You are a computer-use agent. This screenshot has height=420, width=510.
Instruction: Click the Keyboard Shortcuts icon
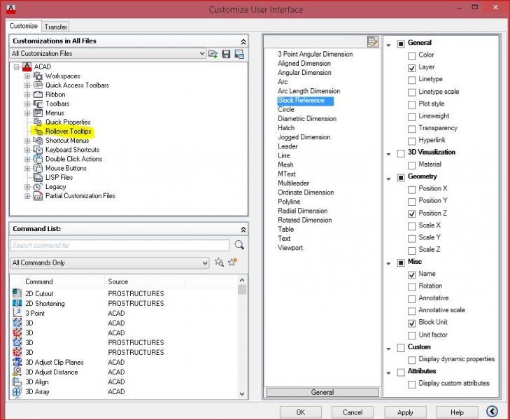click(38, 150)
